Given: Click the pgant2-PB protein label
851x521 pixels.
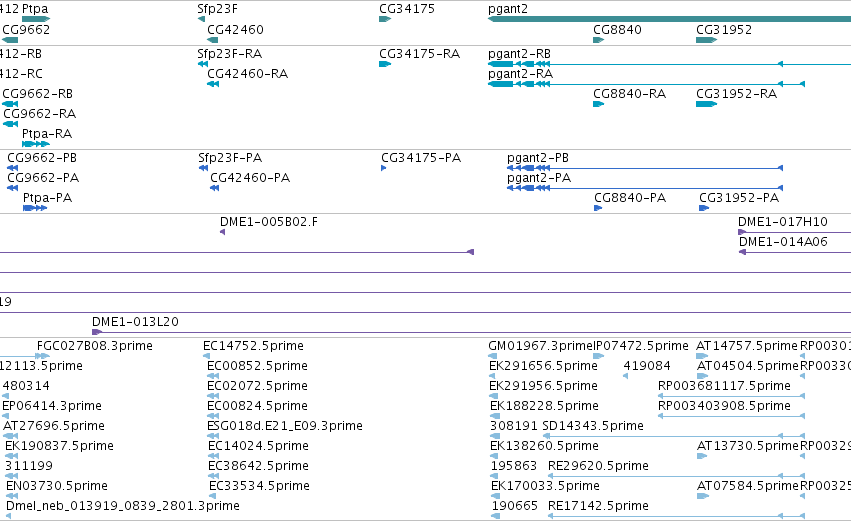Looking at the screenshot, I should click(538, 158).
